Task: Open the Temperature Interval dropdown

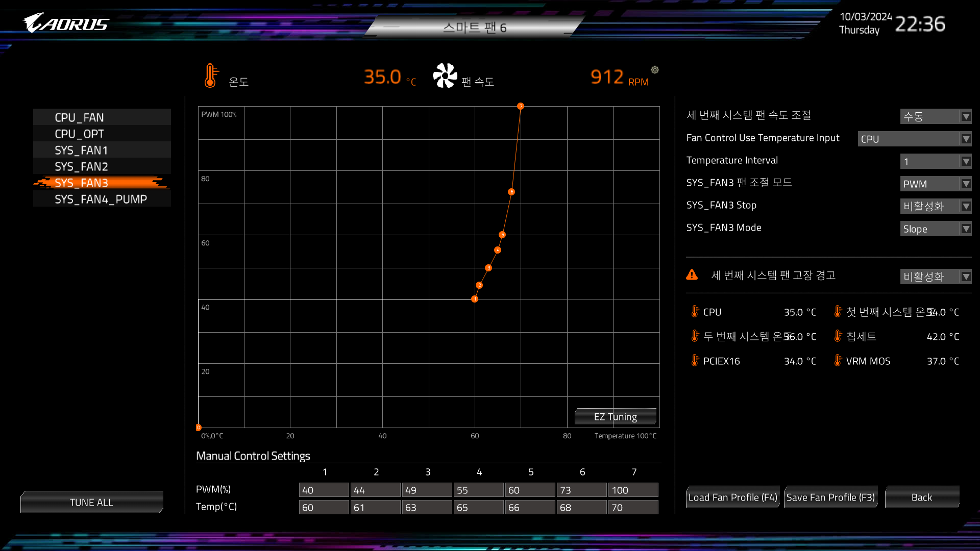Action: (936, 161)
